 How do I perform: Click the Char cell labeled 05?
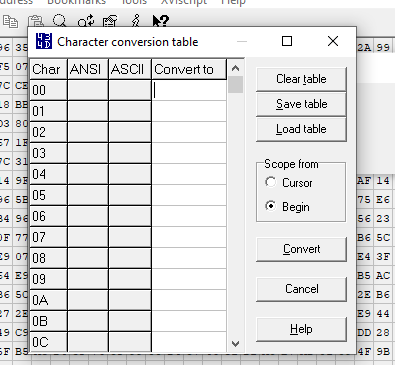[48, 195]
